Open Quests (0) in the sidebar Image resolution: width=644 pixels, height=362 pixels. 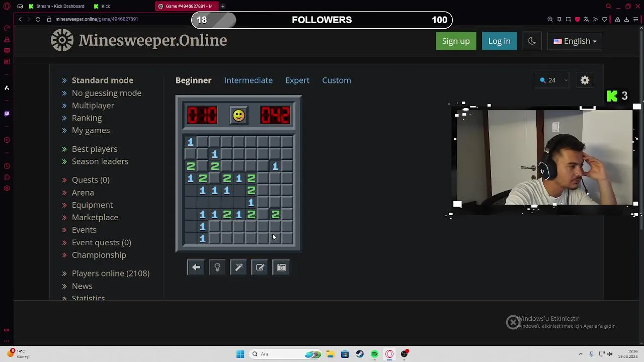click(x=91, y=180)
